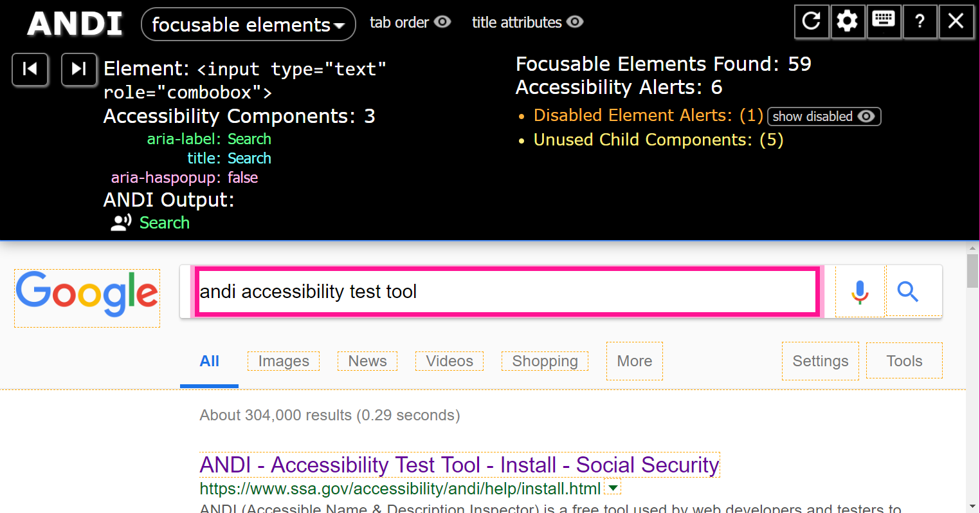980x513 pixels.
Task: Open ANDI keyboard shortcuts icon
Action: (884, 21)
